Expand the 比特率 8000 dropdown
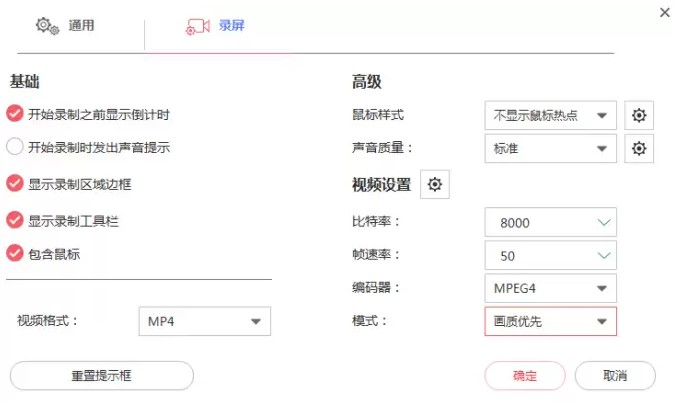673x409 pixels. 549,222
